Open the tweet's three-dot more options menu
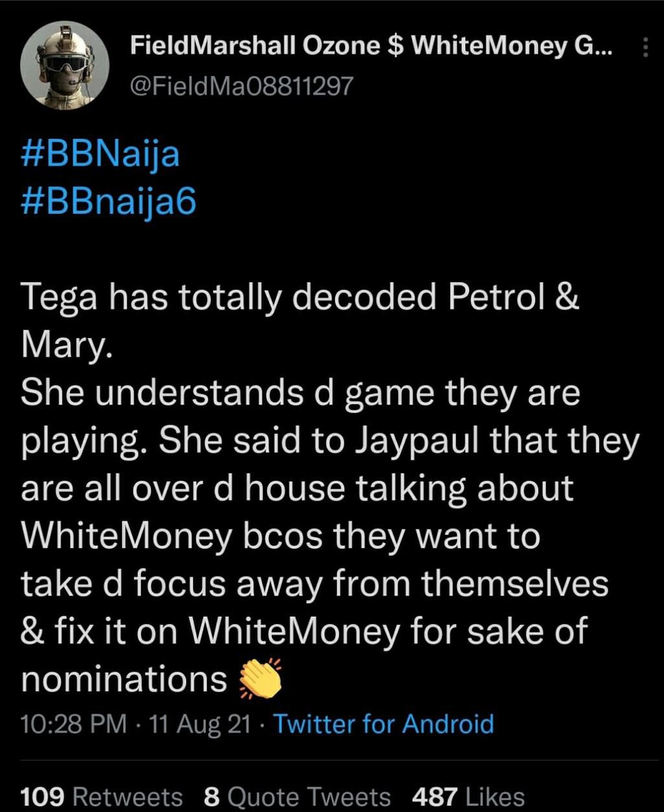This screenshot has height=812, width=664. pyautogui.click(x=645, y=47)
